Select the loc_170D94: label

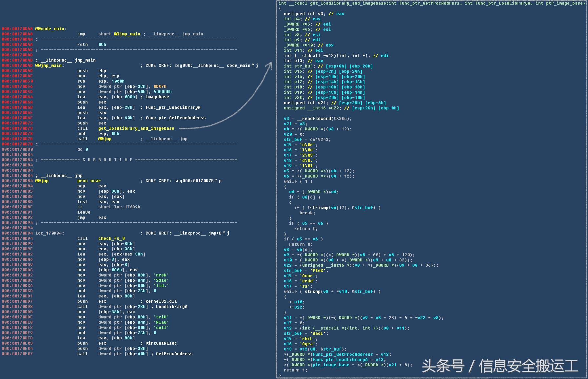tap(50, 233)
